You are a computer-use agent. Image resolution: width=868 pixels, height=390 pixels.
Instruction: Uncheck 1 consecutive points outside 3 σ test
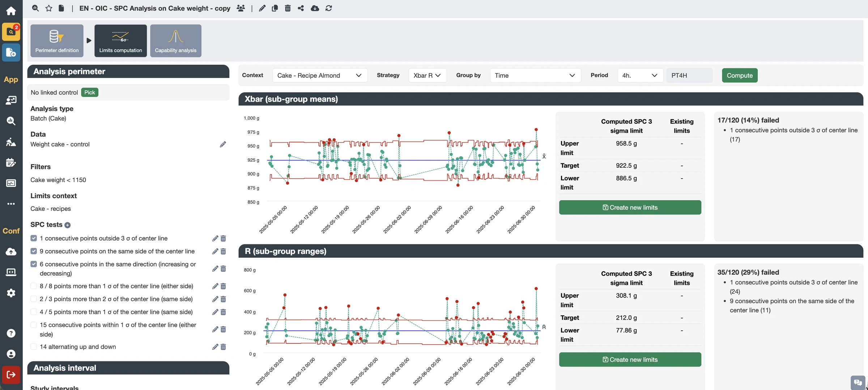[34, 238]
